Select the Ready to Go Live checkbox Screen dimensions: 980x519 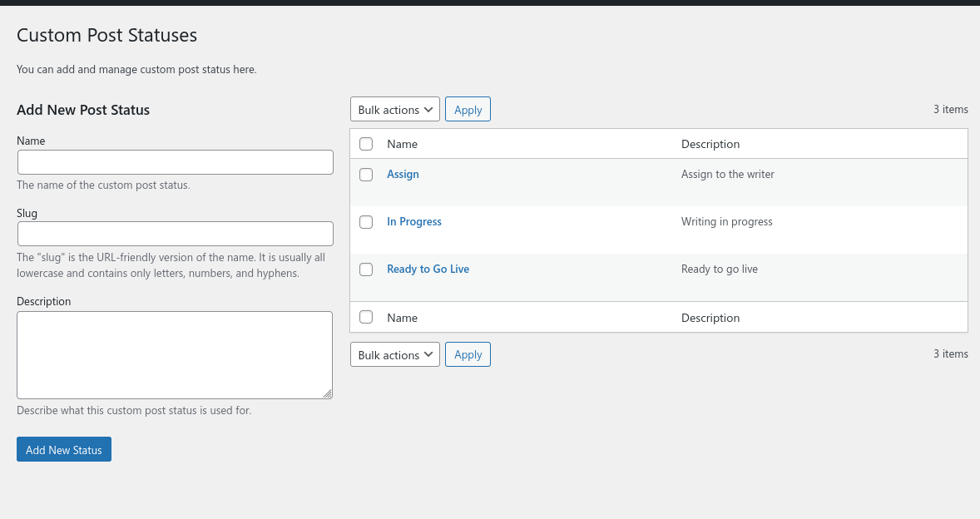tap(366, 269)
